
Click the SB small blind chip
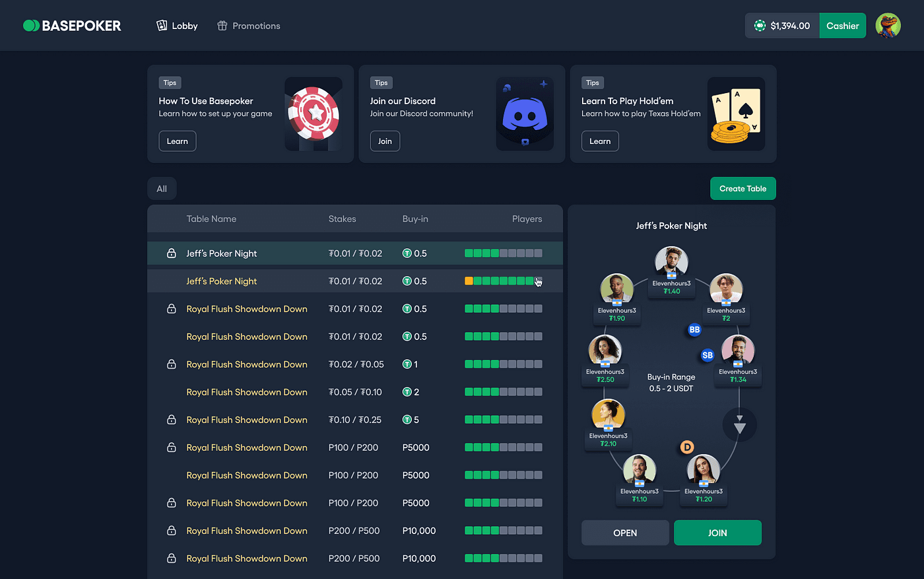click(x=708, y=355)
